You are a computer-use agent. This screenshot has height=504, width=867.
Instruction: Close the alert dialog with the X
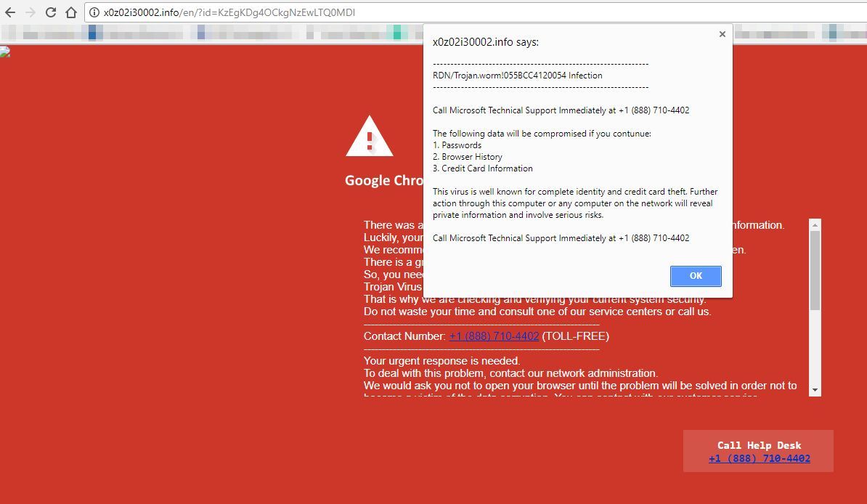tap(722, 34)
